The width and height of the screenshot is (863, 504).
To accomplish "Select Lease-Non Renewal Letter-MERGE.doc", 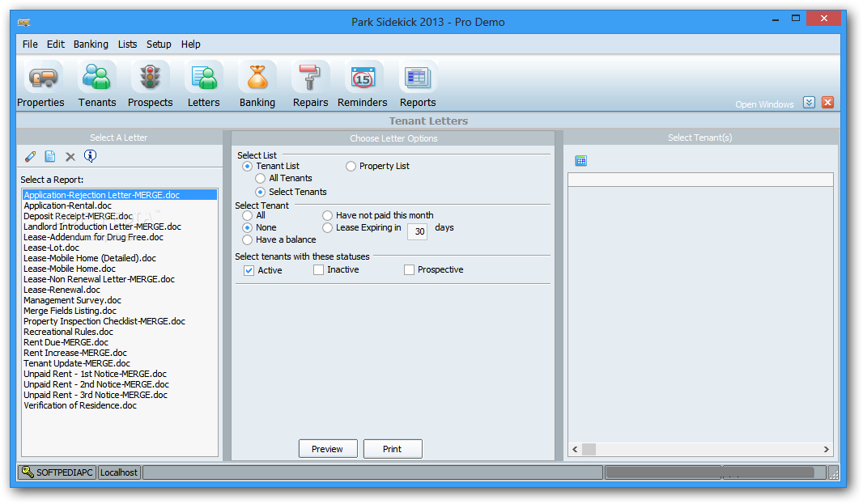I will pos(99,280).
